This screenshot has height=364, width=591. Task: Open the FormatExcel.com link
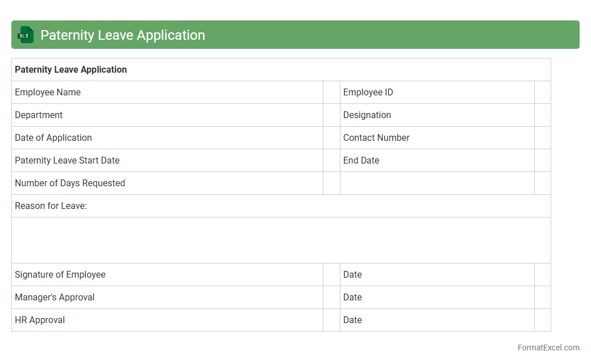coord(548,348)
